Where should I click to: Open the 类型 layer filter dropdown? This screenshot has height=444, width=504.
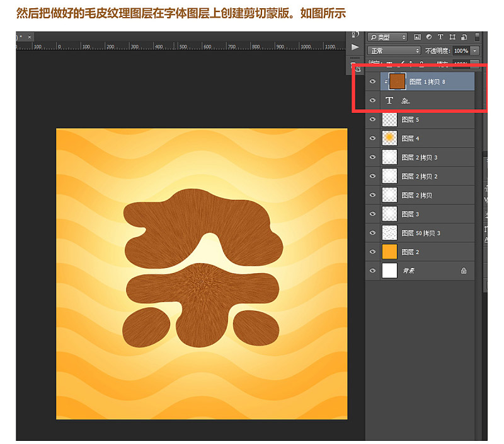point(387,37)
